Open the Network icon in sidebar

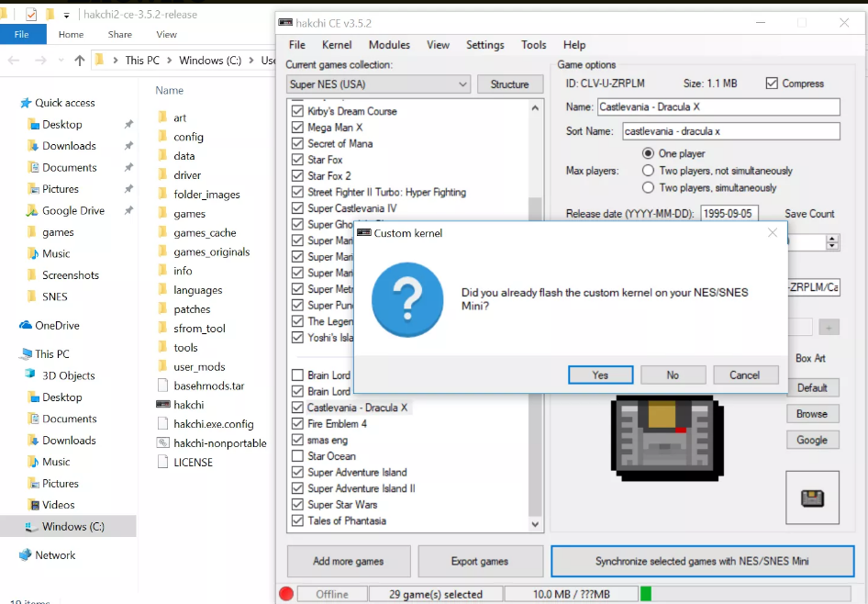tap(26, 554)
